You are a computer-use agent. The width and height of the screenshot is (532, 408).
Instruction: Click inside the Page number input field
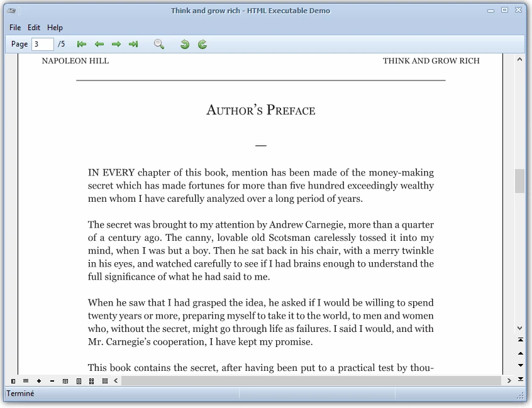42,44
